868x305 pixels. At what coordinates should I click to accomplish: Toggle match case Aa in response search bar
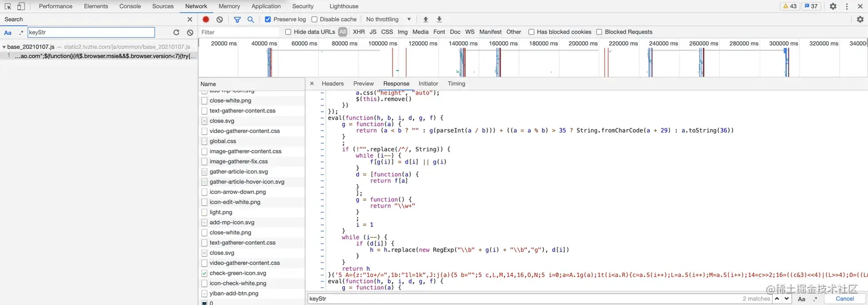click(801, 299)
